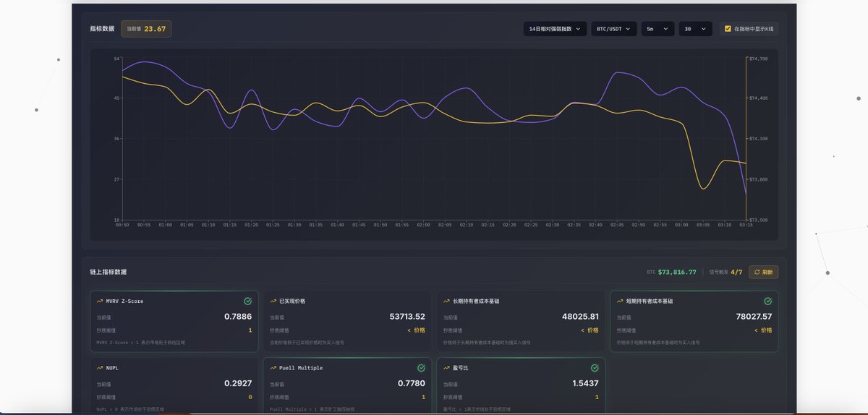868x415 pixels.
Task: Click the green check icon on MVRV Z-Score card
Action: pos(248,301)
